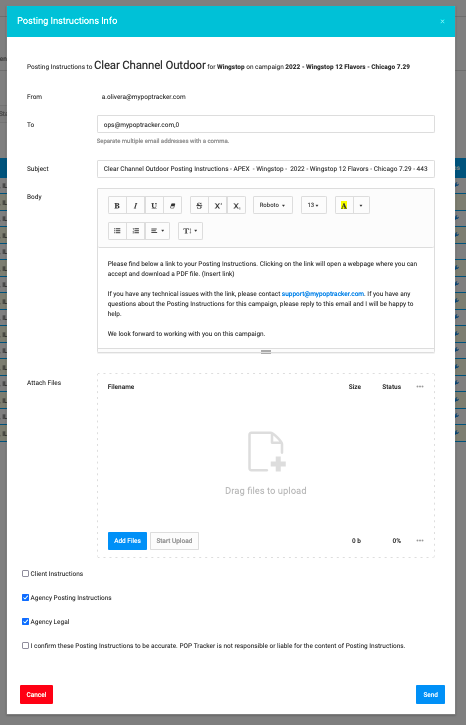Toggle subscript formatting
This screenshot has height=725, width=466.
(x=236, y=205)
